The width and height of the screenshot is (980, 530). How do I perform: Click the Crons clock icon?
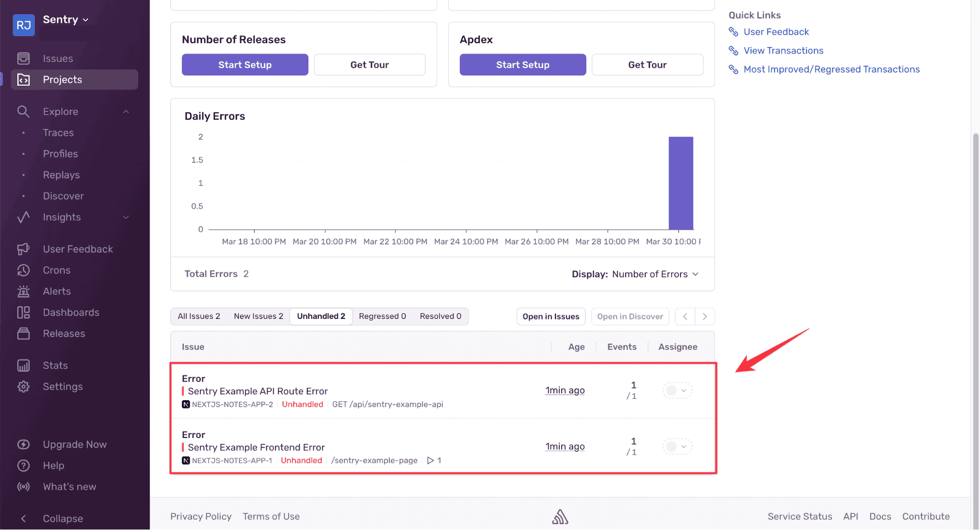pos(24,270)
